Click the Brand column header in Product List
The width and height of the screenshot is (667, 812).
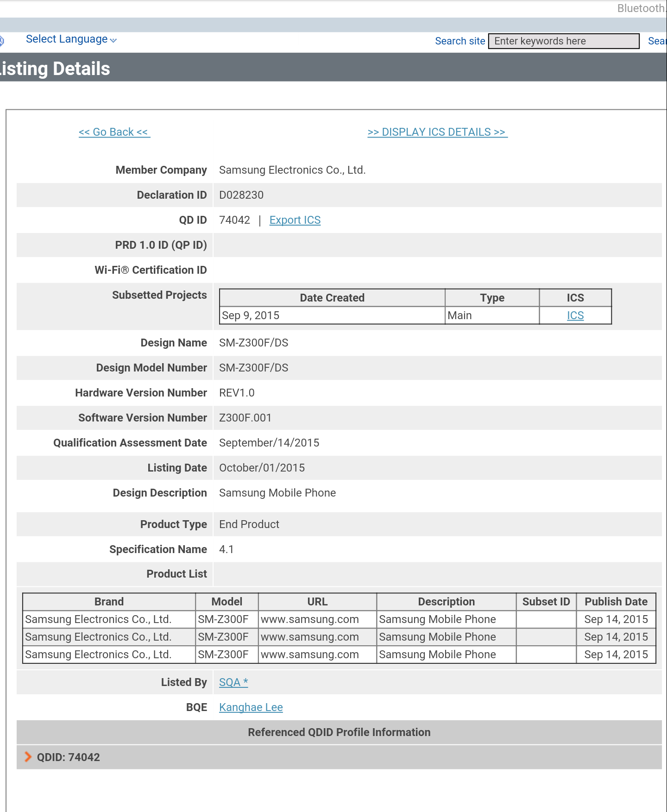[109, 602]
